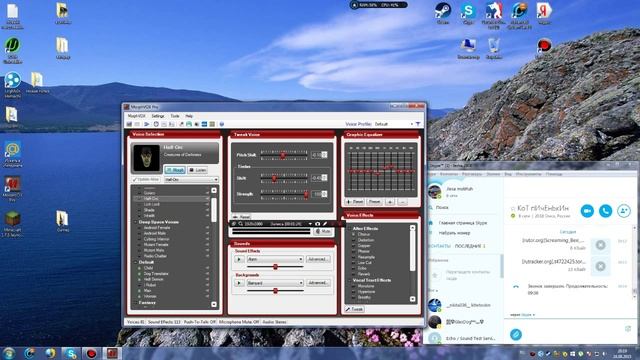Click the blue globe icon in MorphVOX toolbar

(222, 124)
